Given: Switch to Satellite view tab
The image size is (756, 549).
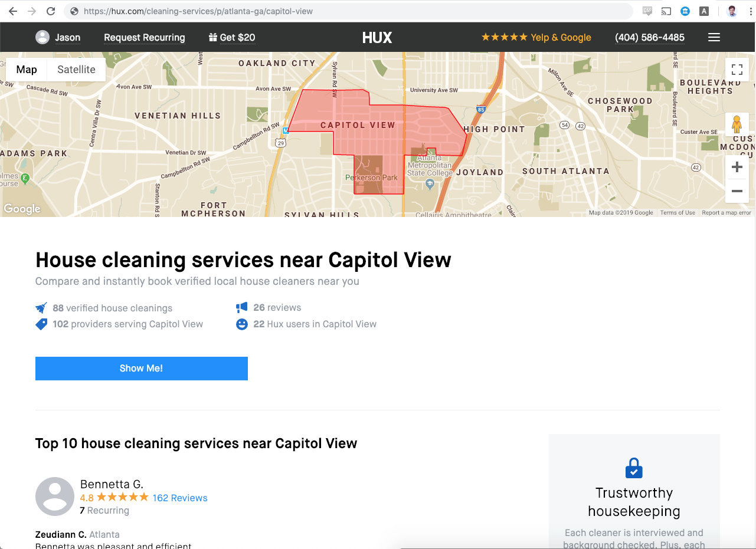Looking at the screenshot, I should click(76, 70).
